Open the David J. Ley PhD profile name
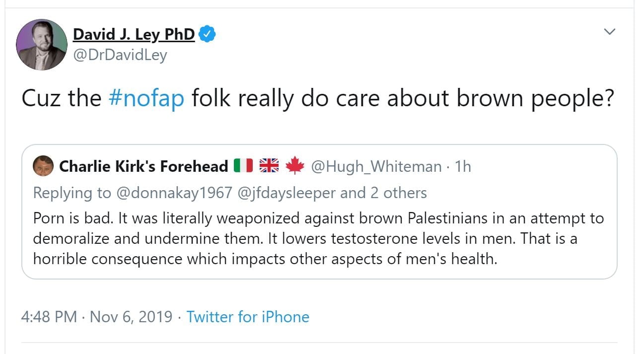644x354 pixels. pyautogui.click(x=134, y=34)
